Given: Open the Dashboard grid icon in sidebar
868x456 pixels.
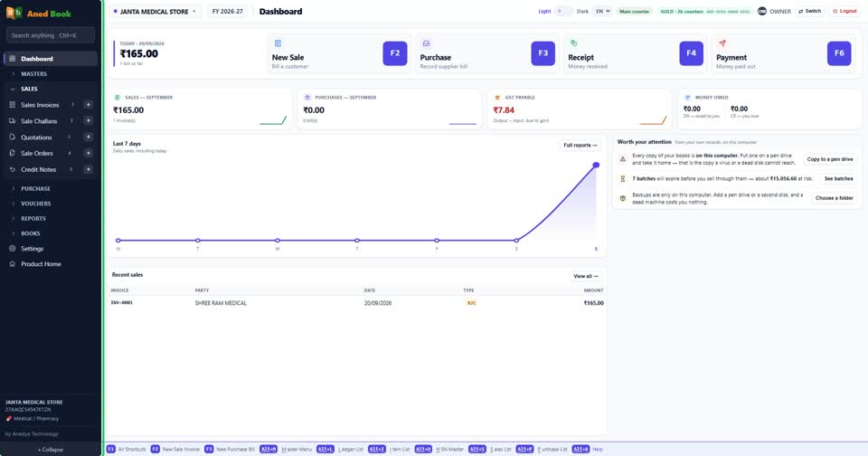Looking at the screenshot, I should click(x=12, y=59).
